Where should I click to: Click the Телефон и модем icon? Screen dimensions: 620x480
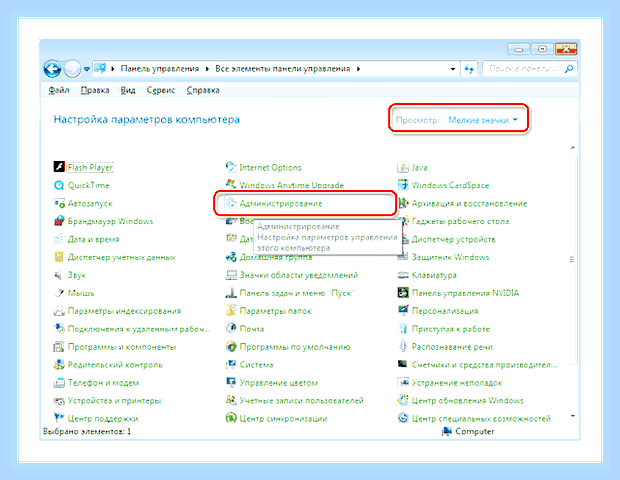(59, 383)
